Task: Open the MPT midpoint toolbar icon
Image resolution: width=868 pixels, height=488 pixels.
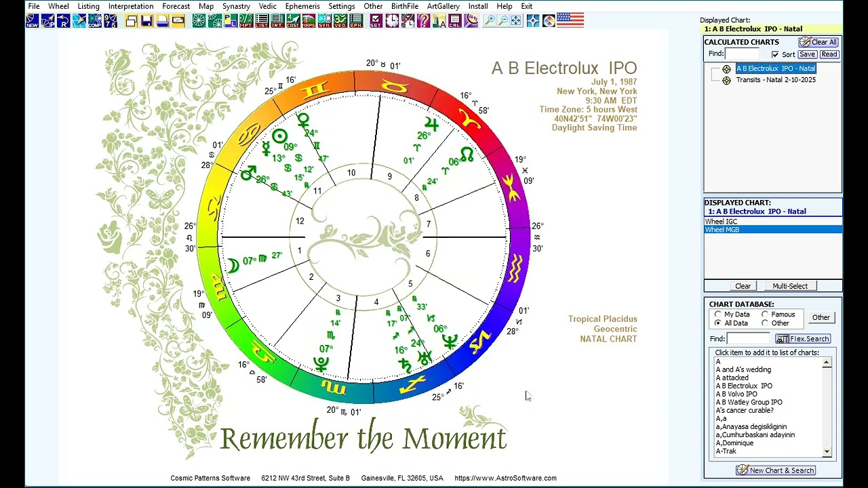Action: tap(246, 21)
